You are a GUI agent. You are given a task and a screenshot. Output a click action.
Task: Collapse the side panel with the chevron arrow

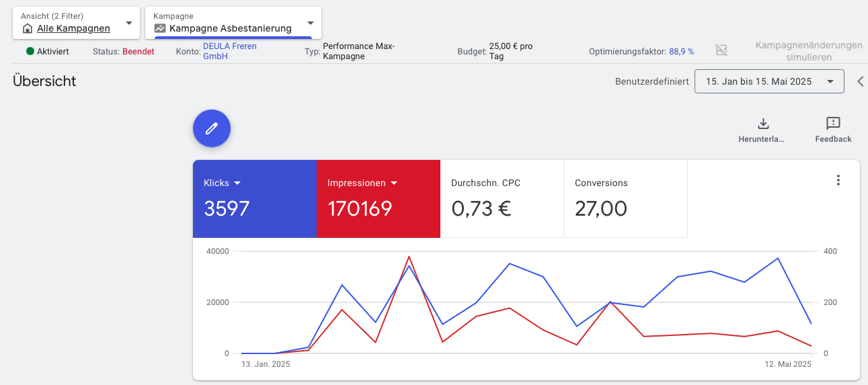click(x=860, y=81)
